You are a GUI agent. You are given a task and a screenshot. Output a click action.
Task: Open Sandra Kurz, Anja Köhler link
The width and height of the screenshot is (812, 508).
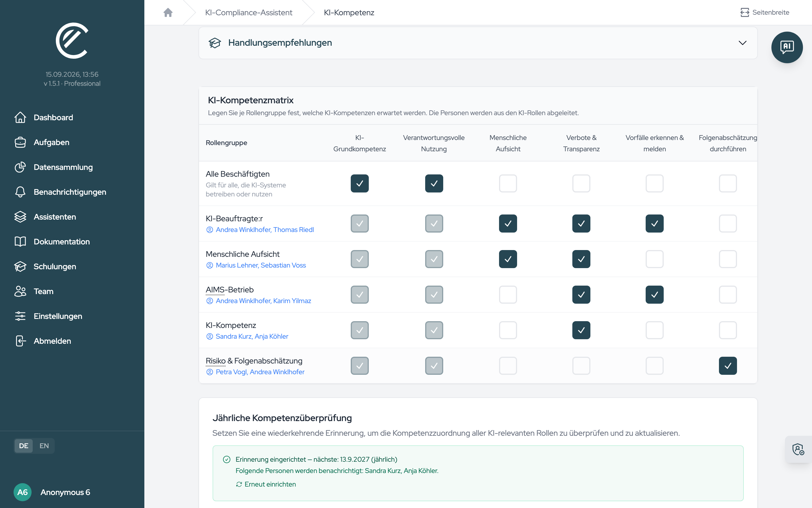click(252, 336)
